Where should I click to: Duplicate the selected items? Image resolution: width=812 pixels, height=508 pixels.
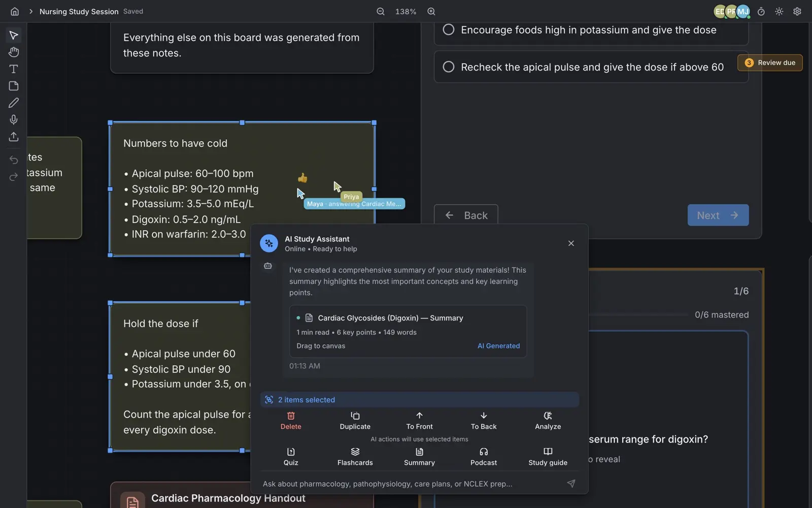click(355, 421)
